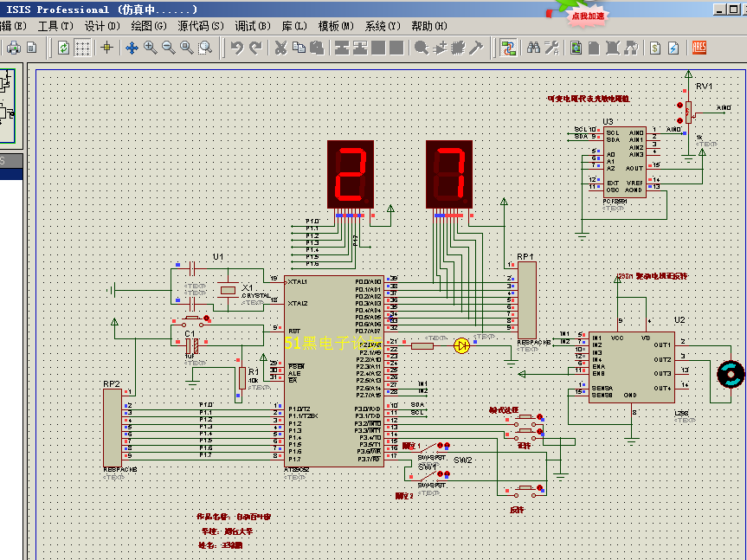
Task: Launch ARES netlist transfer icon
Action: [x=699, y=48]
